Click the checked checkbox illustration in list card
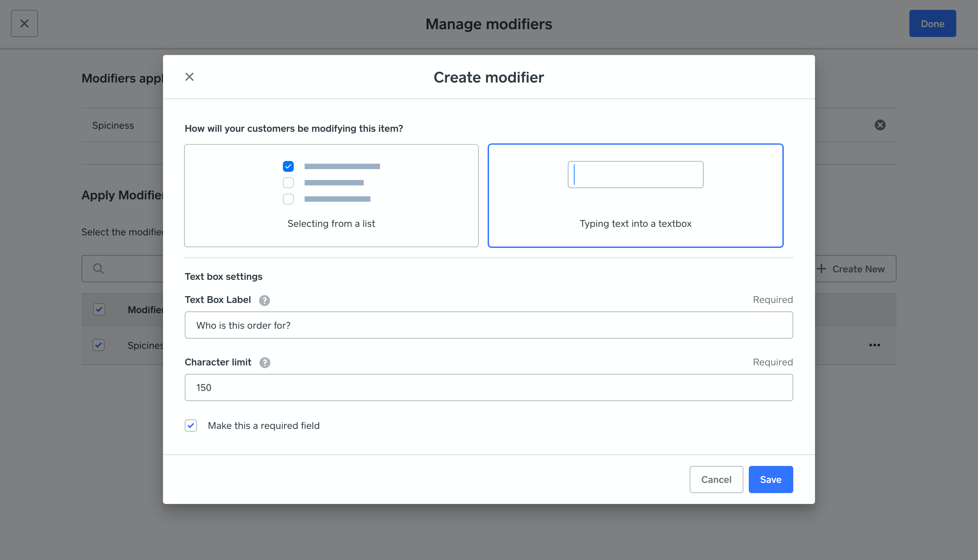Screen dimensions: 978x560 click(288, 166)
